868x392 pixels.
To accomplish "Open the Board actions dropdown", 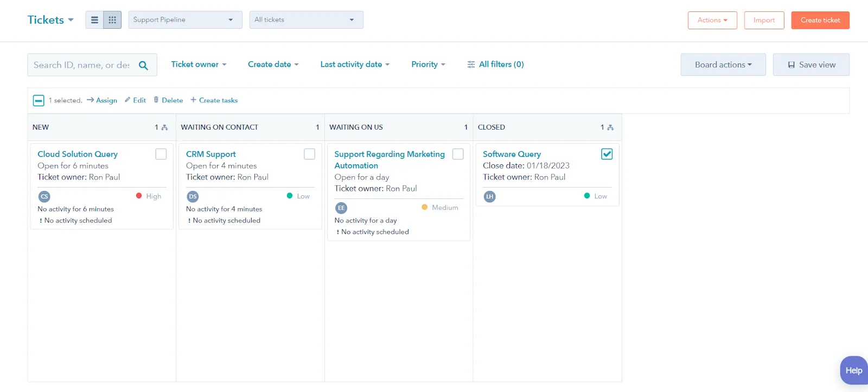I will pos(723,65).
